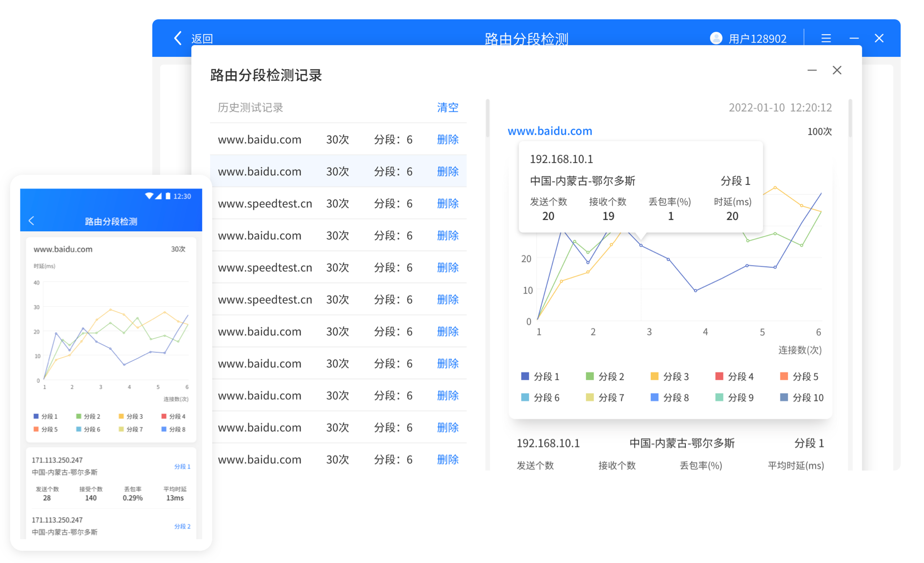The width and height of the screenshot is (924, 563).
Task: Delete the first www.speedtest.cn history record
Action: 448,203
